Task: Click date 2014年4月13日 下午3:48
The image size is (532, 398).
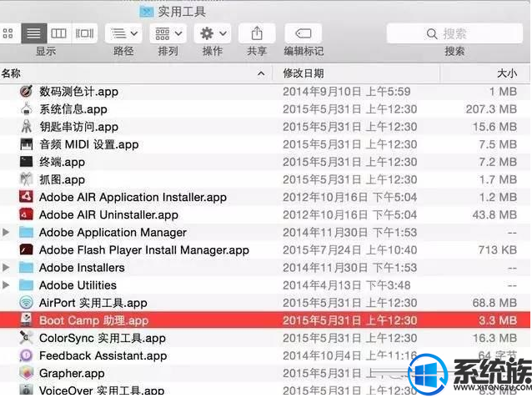Action: tap(347, 285)
